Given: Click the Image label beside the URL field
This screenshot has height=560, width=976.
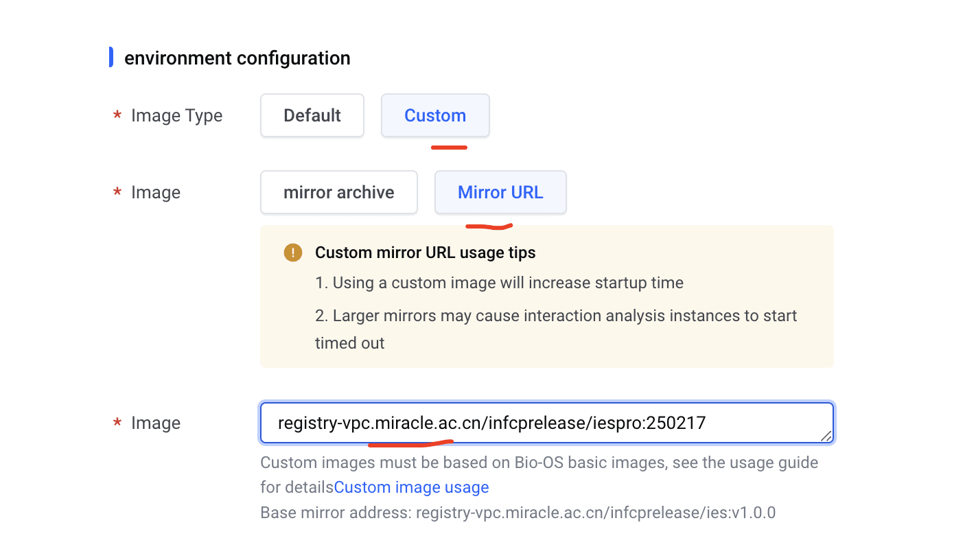Looking at the screenshot, I should click(155, 423).
